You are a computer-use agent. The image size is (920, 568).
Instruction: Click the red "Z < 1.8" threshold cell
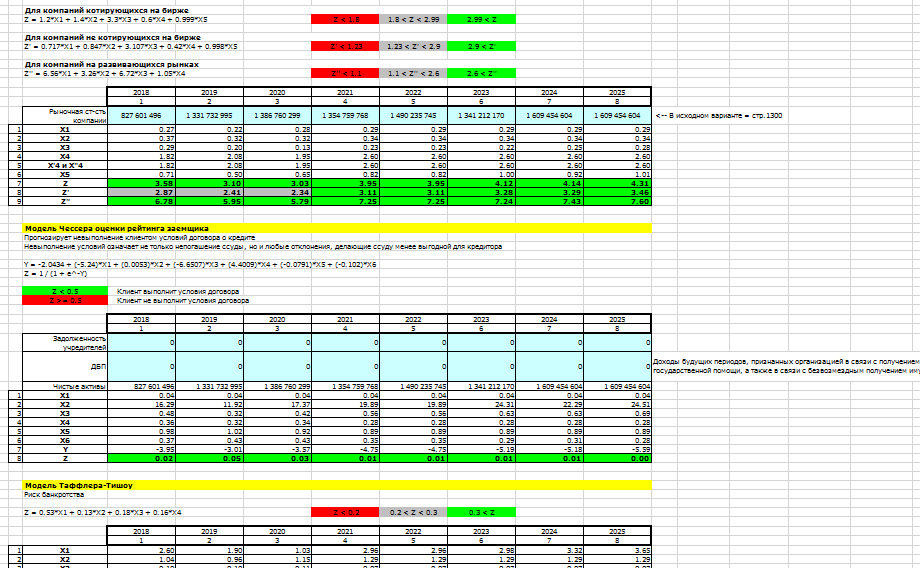tap(344, 19)
